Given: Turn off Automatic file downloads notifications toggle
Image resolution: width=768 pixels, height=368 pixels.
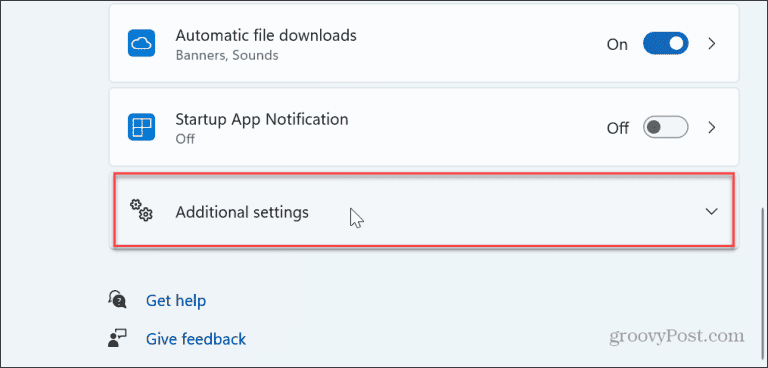Looking at the screenshot, I should pyautogui.click(x=666, y=44).
